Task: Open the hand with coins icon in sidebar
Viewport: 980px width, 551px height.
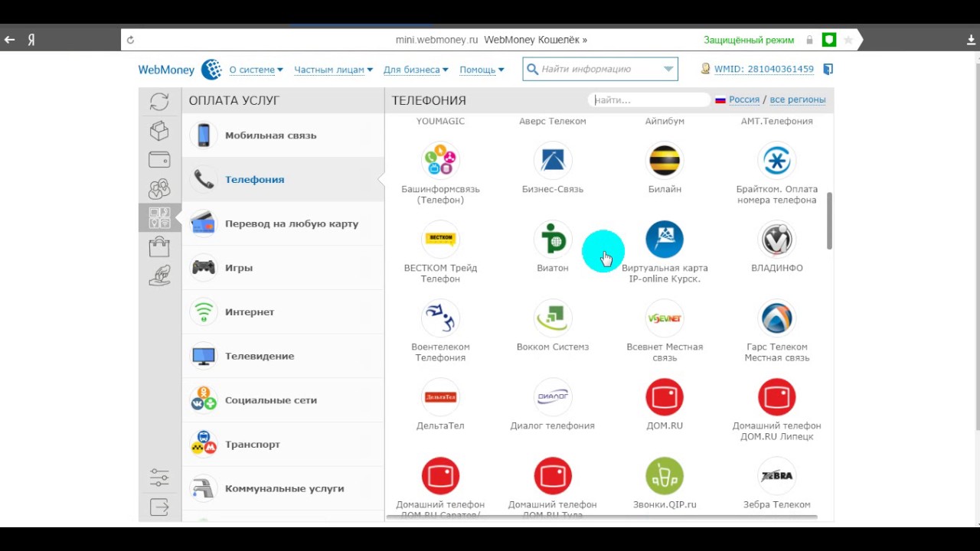Action: [159, 275]
